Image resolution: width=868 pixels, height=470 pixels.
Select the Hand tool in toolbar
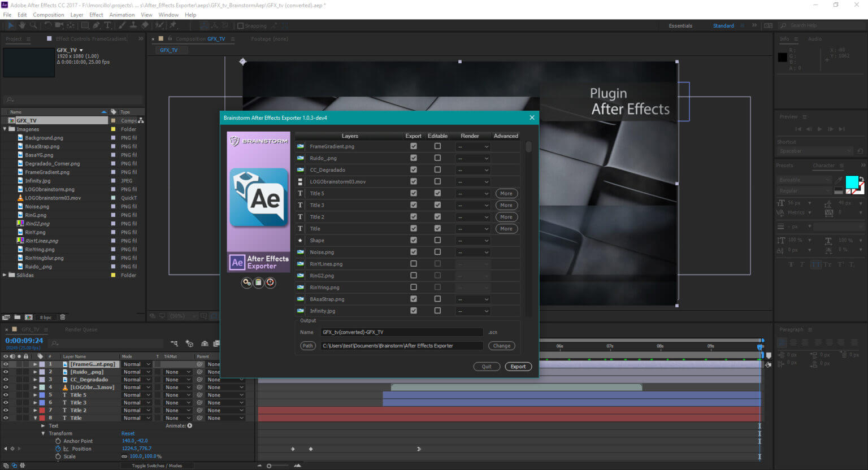point(22,25)
